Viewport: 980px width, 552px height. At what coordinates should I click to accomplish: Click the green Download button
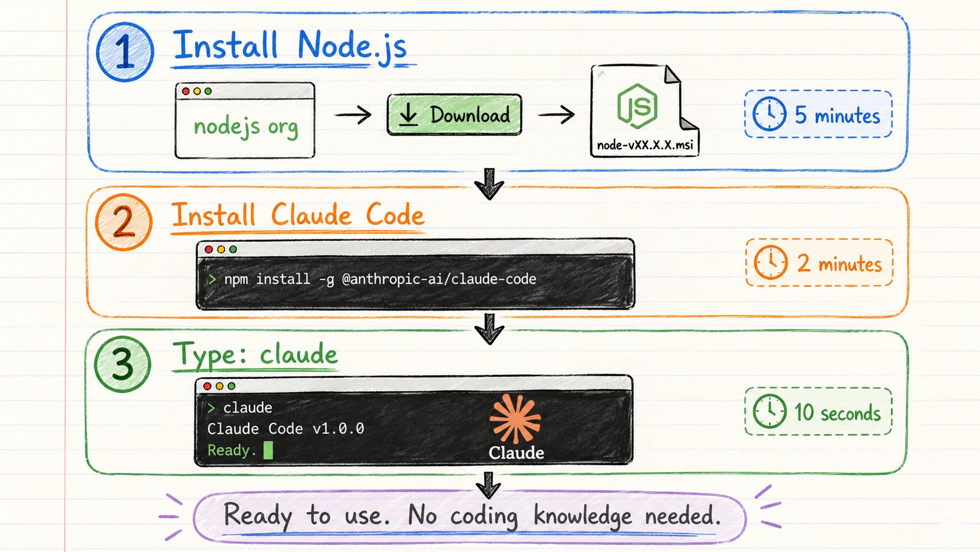click(x=454, y=115)
